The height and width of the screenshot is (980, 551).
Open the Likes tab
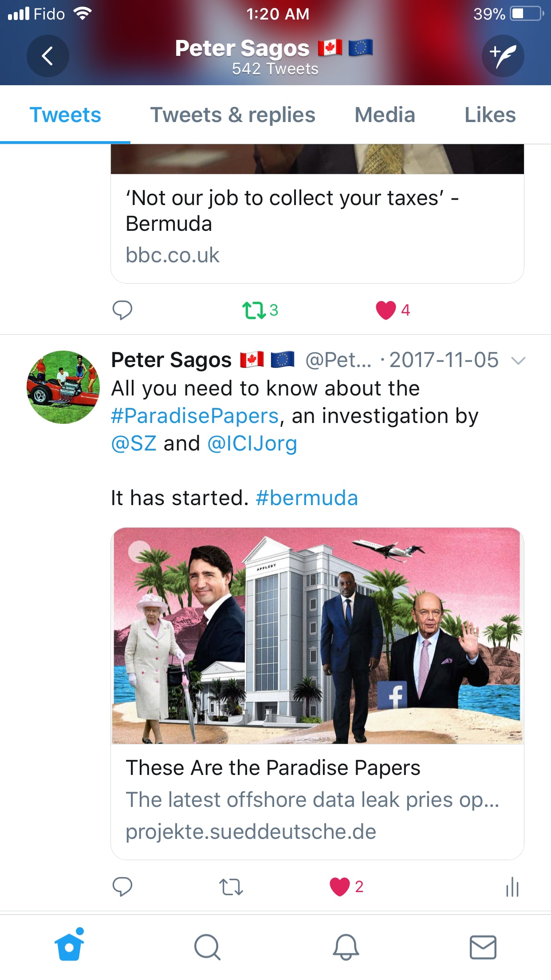click(x=490, y=115)
